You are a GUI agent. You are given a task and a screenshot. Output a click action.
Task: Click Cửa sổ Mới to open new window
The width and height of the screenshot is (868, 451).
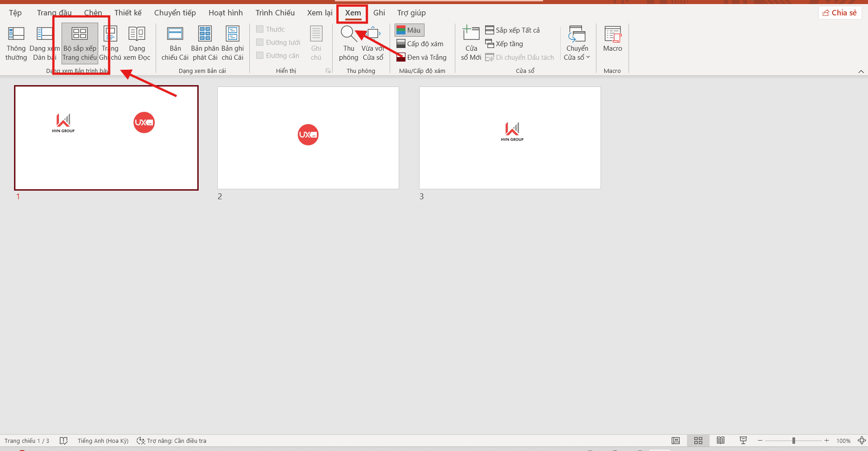pos(471,43)
